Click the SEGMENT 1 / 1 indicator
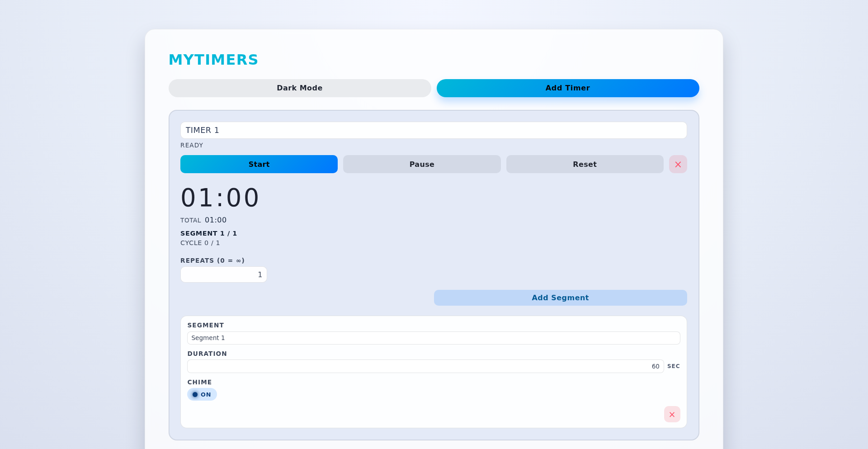 (209, 233)
